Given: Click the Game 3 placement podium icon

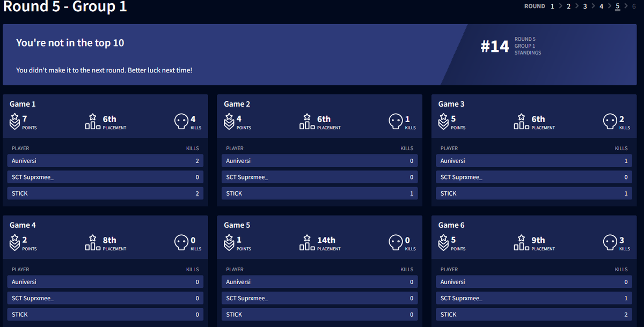Looking at the screenshot, I should (x=522, y=122).
